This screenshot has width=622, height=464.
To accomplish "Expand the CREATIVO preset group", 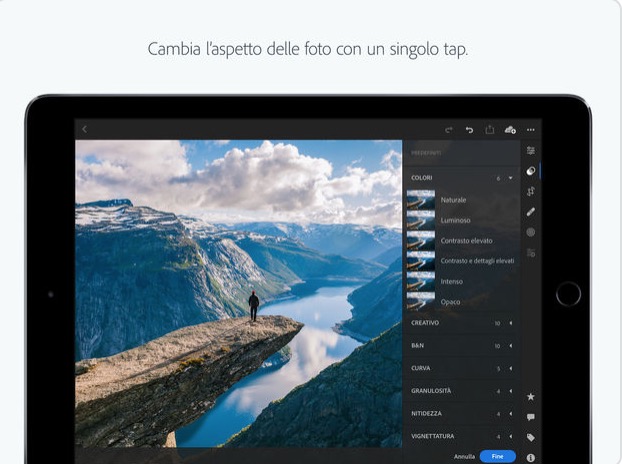I will (462, 323).
